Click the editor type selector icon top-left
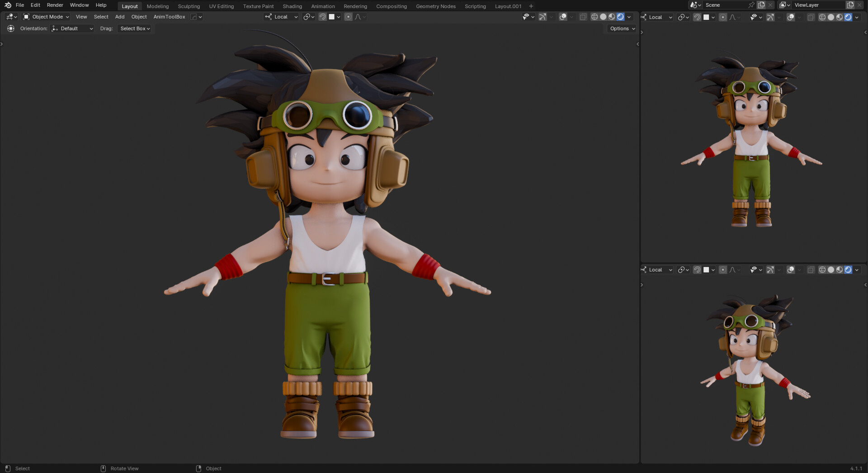The image size is (868, 473). click(10, 17)
